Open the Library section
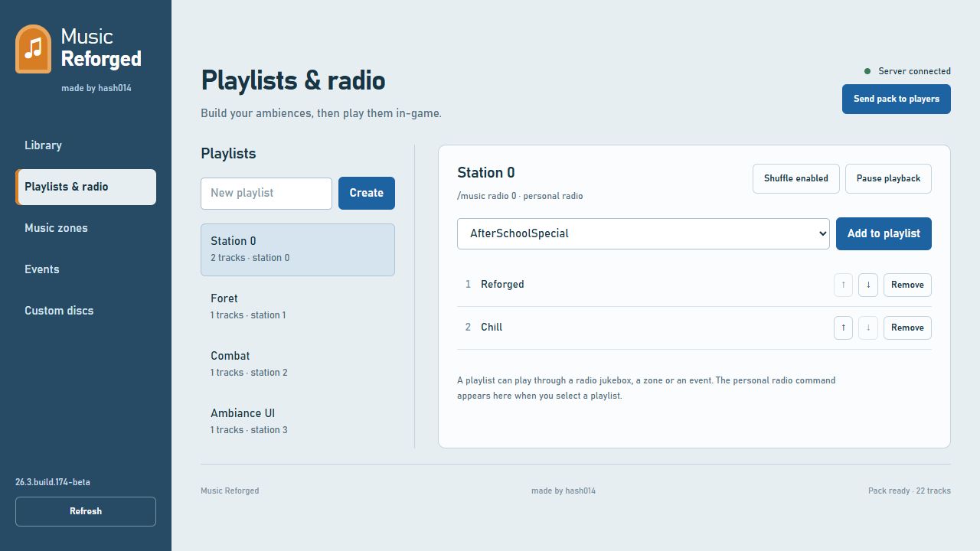 [x=86, y=145]
